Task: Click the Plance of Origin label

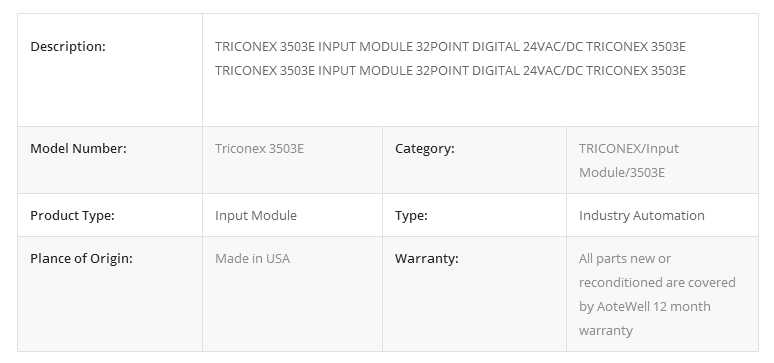Action: (81, 259)
